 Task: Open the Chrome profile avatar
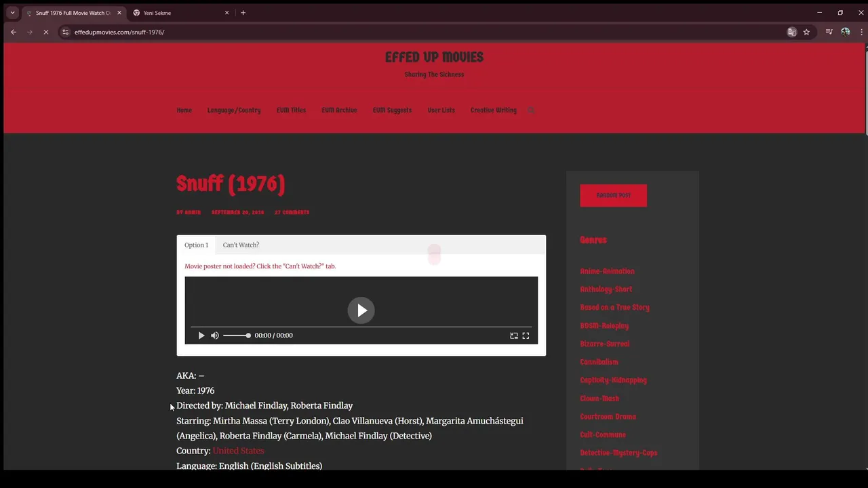(845, 32)
